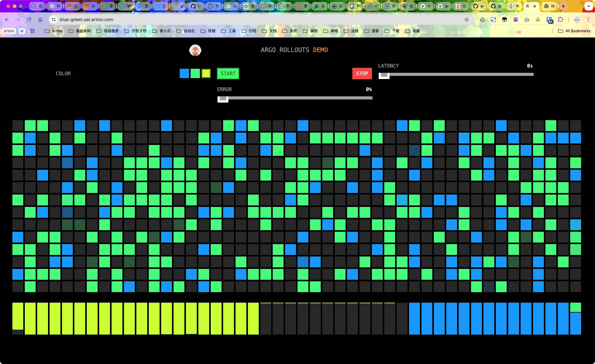
Task: Open a new browser tab
Action: coord(563,6)
